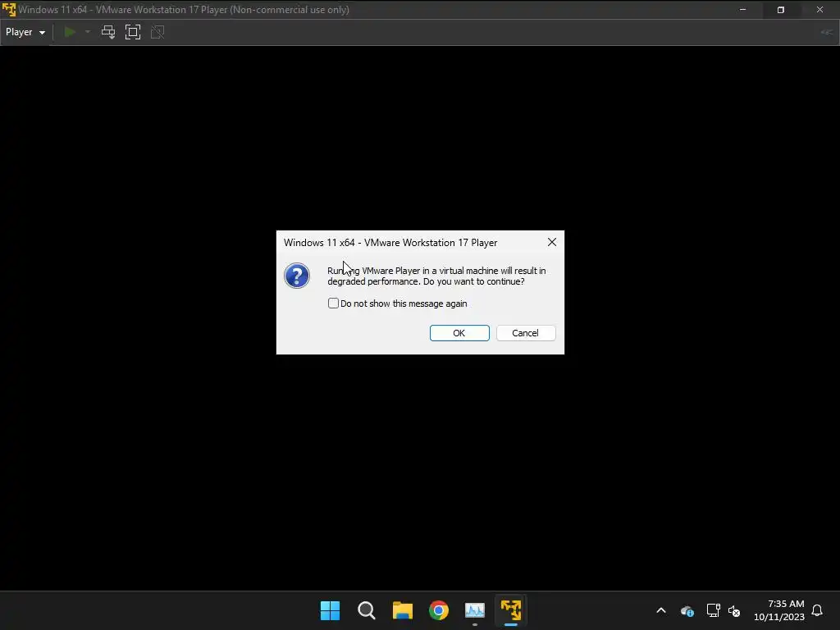Click the VMware logo in title bar
Viewport: 840px width, 630px height.
(8, 10)
